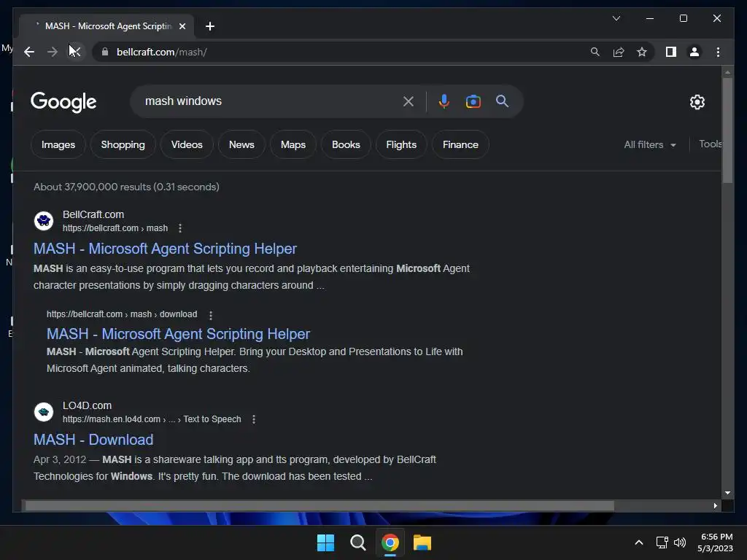This screenshot has width=747, height=560.
Task: Open more options for mash › download result
Action: point(211,315)
